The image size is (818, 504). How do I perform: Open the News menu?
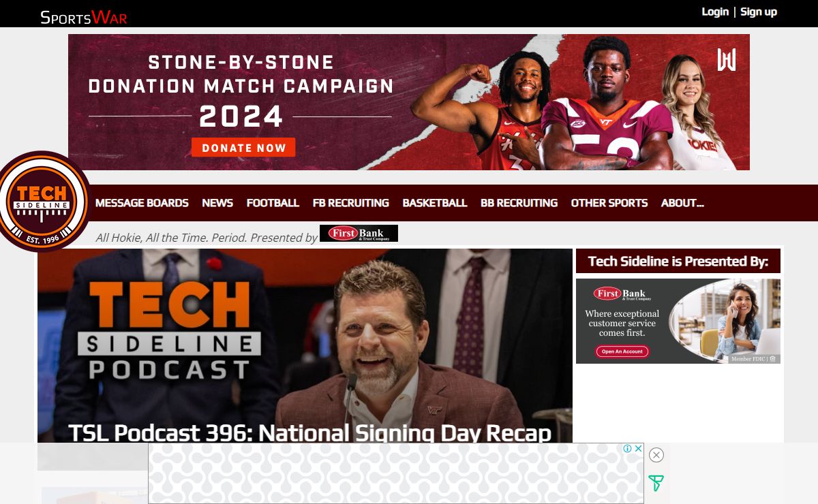(217, 203)
